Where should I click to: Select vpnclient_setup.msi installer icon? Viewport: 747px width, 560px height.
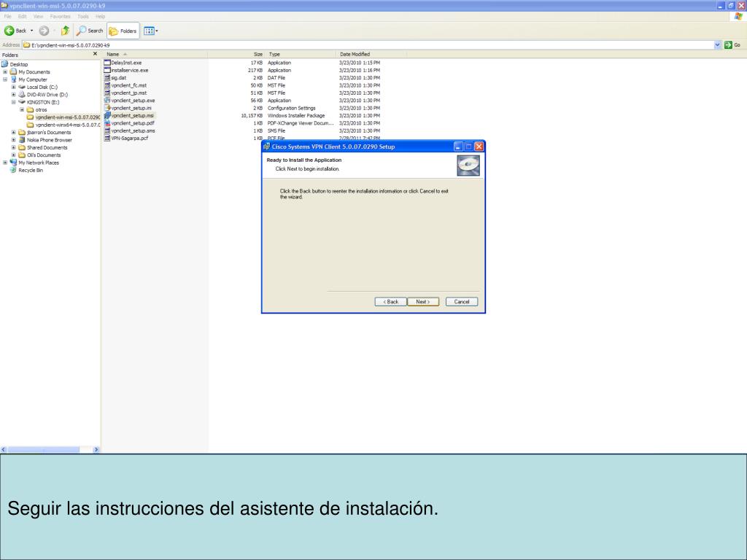coord(107,116)
